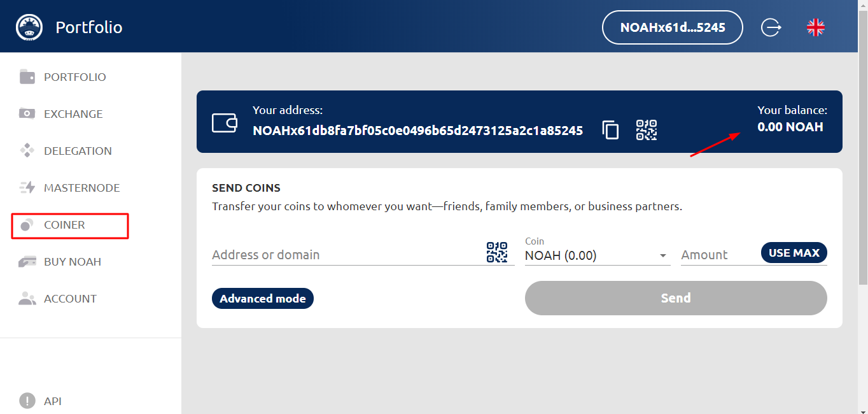Change language via UK flag icon
This screenshot has height=414, width=868.
[815, 27]
